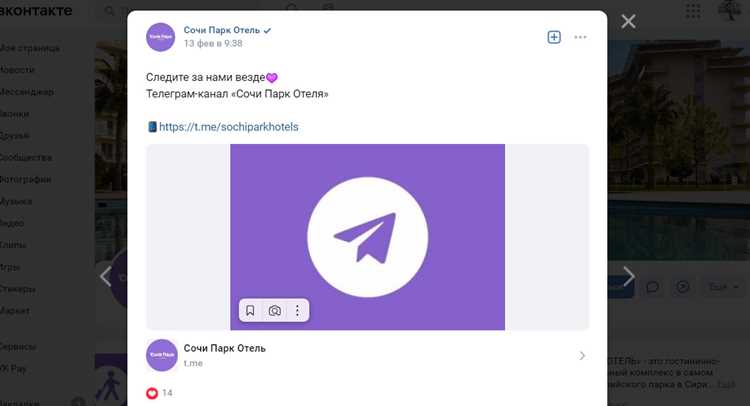This screenshot has width=750, height=406.
Task: Open the t.me/sochiparkhotels link
Action: pos(229,127)
